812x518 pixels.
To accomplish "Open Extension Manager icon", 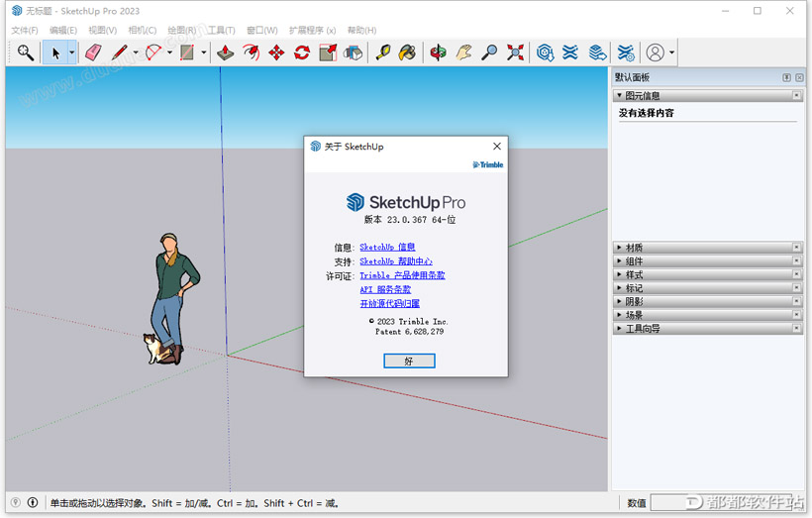I will click(626, 52).
